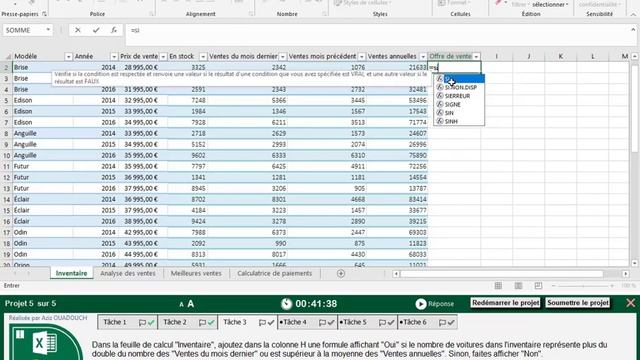Increase the task text size with large A
This screenshot has height=360, width=640.
[191, 304]
